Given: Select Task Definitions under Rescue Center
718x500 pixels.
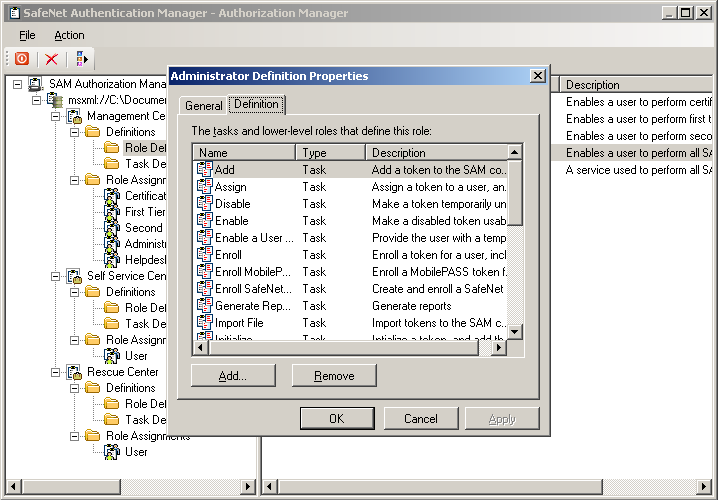Looking at the screenshot, I should pyautogui.click(x=146, y=420).
